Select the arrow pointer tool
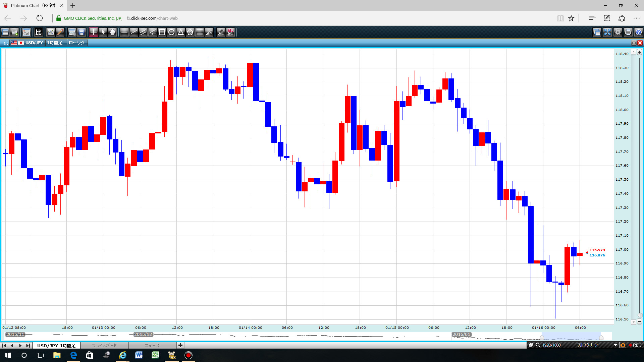The height and width of the screenshot is (362, 644). click(103, 32)
